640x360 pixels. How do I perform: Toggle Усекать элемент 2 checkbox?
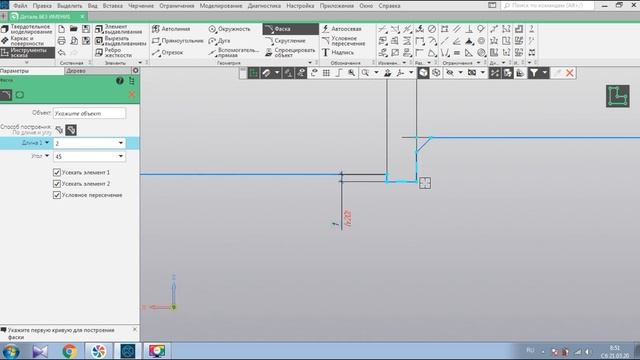(57, 184)
